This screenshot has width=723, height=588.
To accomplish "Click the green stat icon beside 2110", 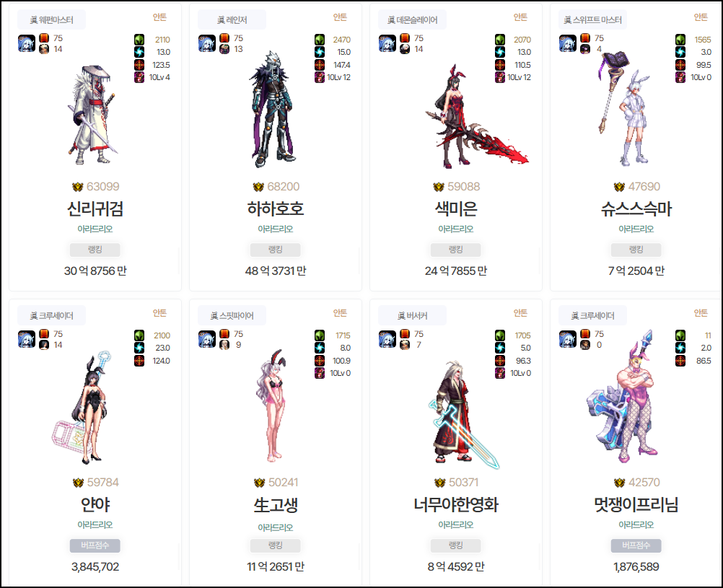I will [139, 40].
